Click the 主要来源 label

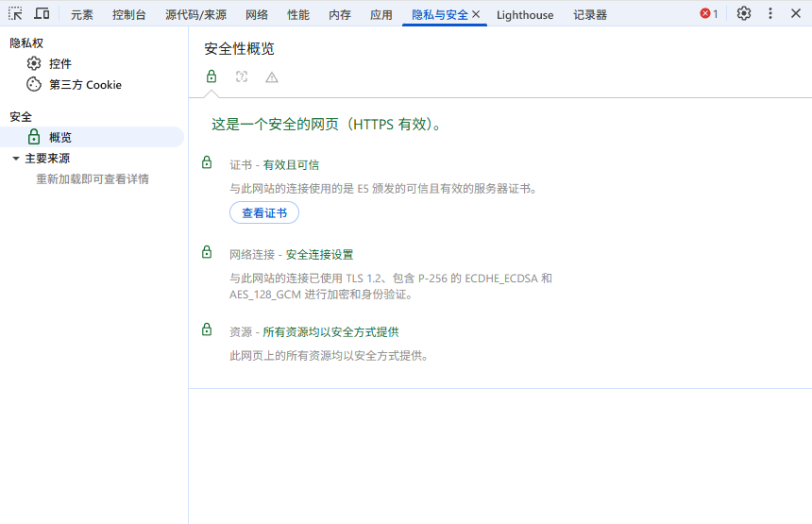tap(47, 159)
